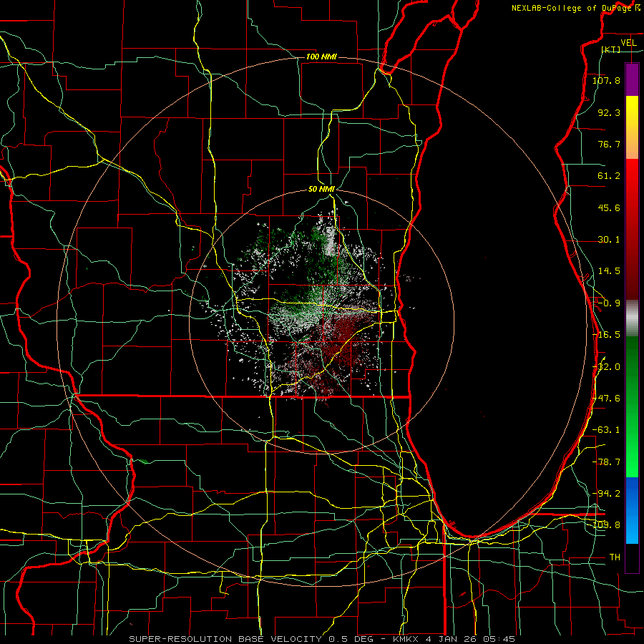Select the -63.1 scale value
Image resolution: width=644 pixels, height=644 pixels.
(x=606, y=430)
